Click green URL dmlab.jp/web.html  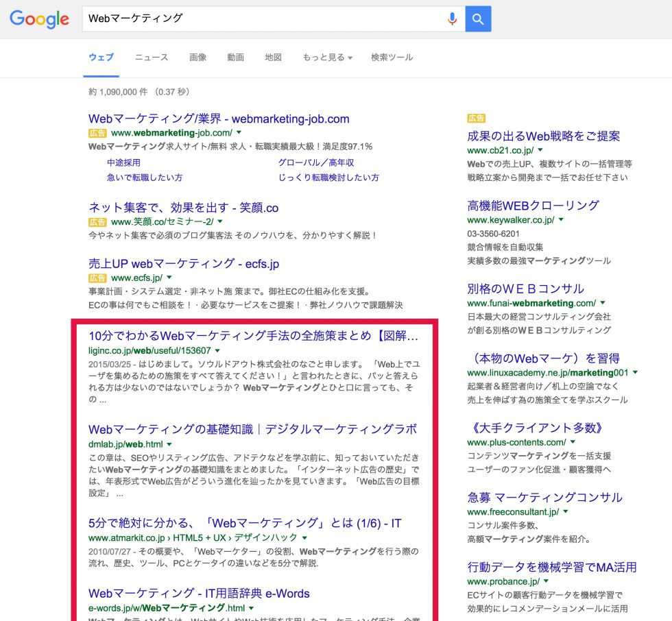(x=125, y=444)
